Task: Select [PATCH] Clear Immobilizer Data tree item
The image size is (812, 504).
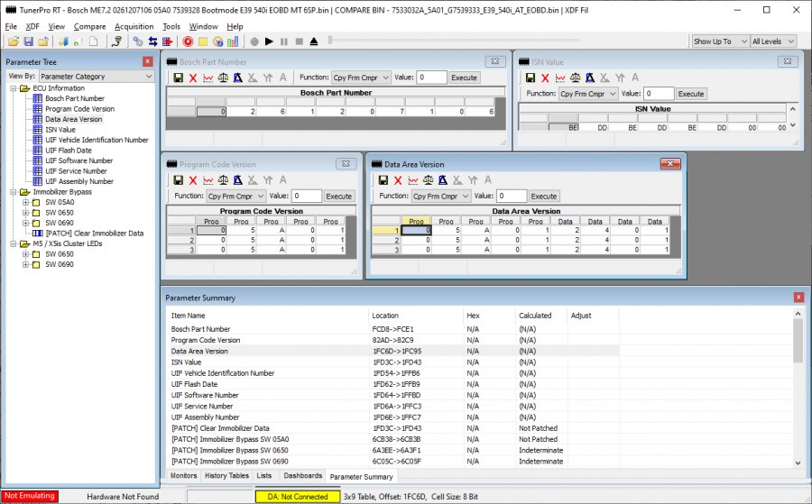Action: pyautogui.click(x=95, y=234)
